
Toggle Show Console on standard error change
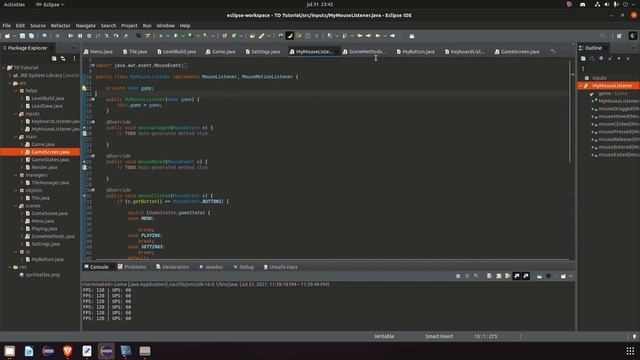pyautogui.click(x=526, y=276)
